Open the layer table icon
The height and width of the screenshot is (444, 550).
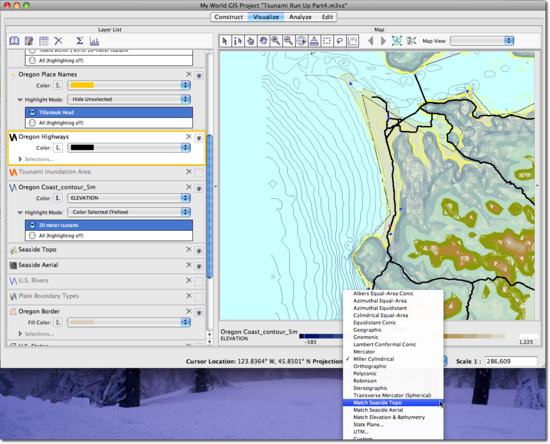pos(44,41)
